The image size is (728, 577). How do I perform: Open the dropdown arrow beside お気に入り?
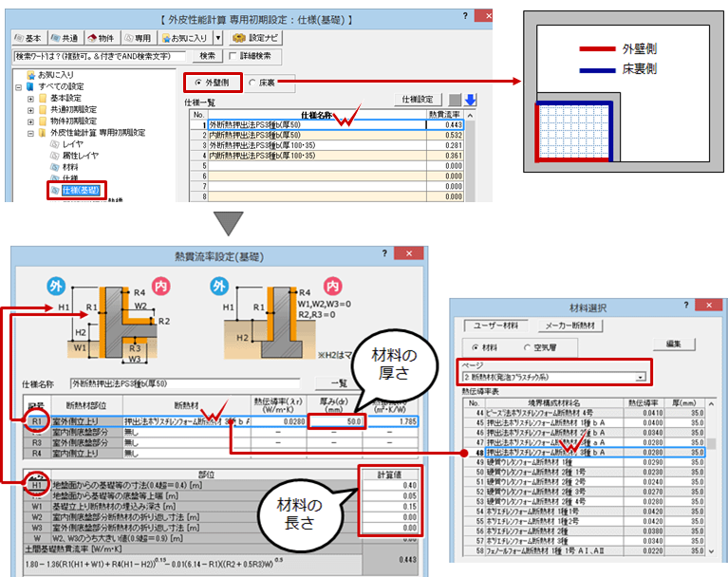point(217,38)
